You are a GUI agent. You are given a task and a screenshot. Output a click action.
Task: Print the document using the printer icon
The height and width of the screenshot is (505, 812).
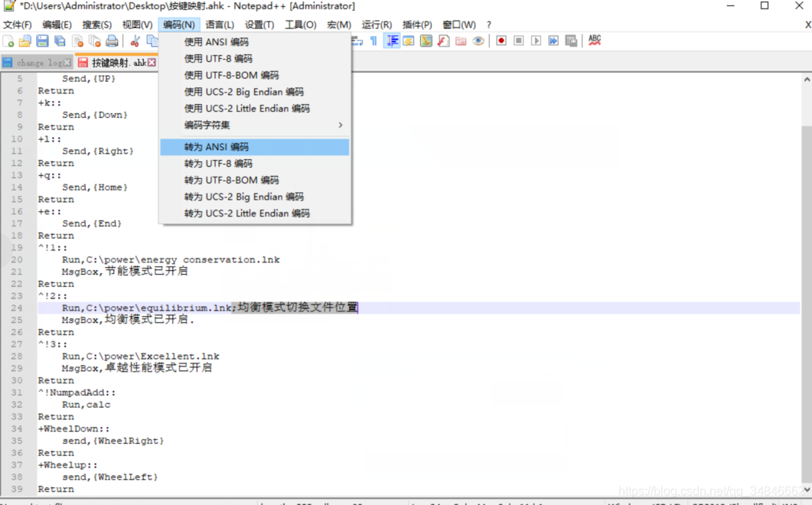112,41
